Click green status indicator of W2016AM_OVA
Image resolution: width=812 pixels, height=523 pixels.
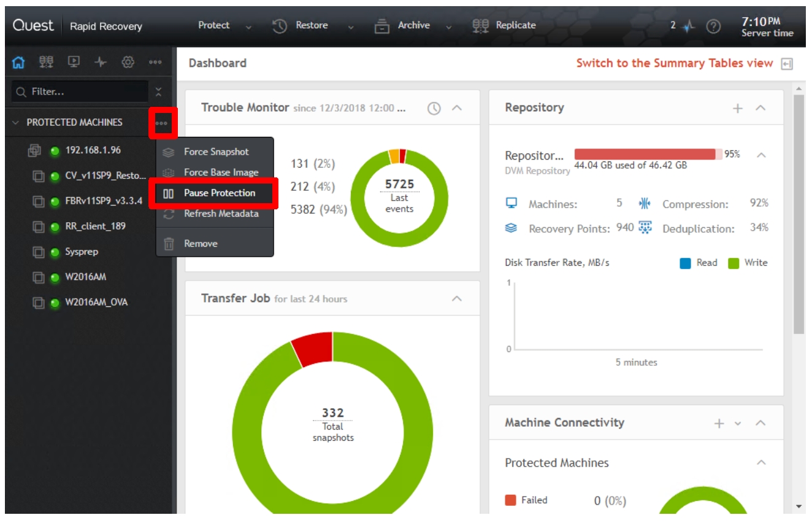click(55, 303)
